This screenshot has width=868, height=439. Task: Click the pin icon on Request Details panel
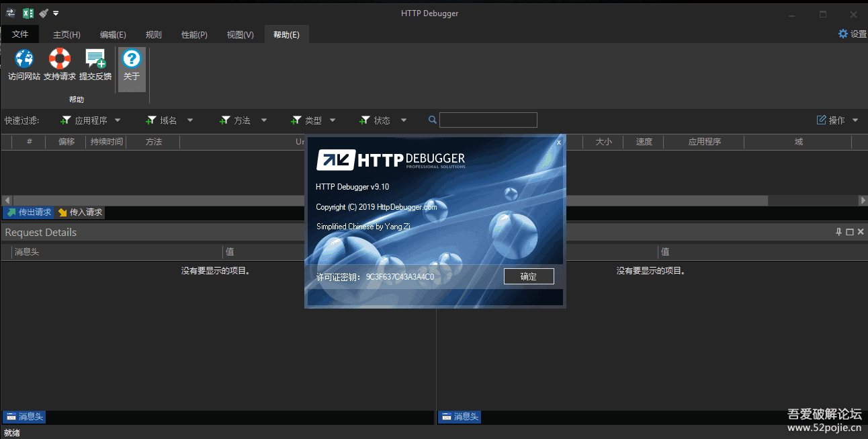tap(838, 232)
